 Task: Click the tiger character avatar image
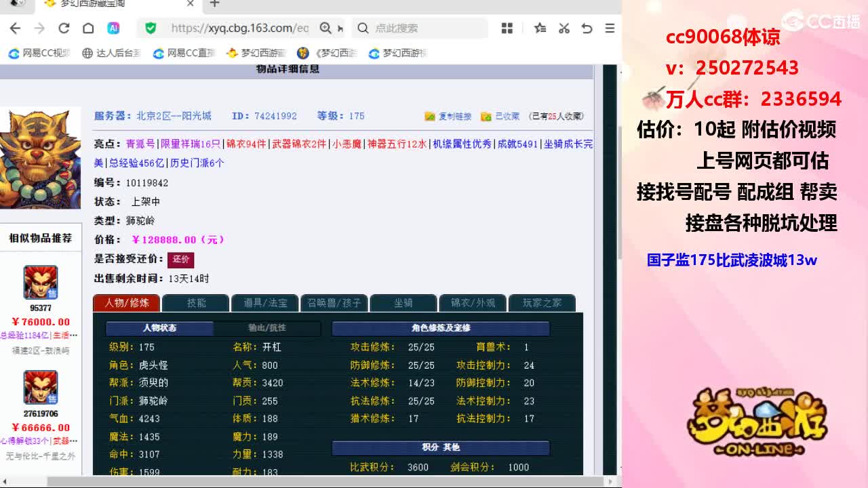point(40,159)
